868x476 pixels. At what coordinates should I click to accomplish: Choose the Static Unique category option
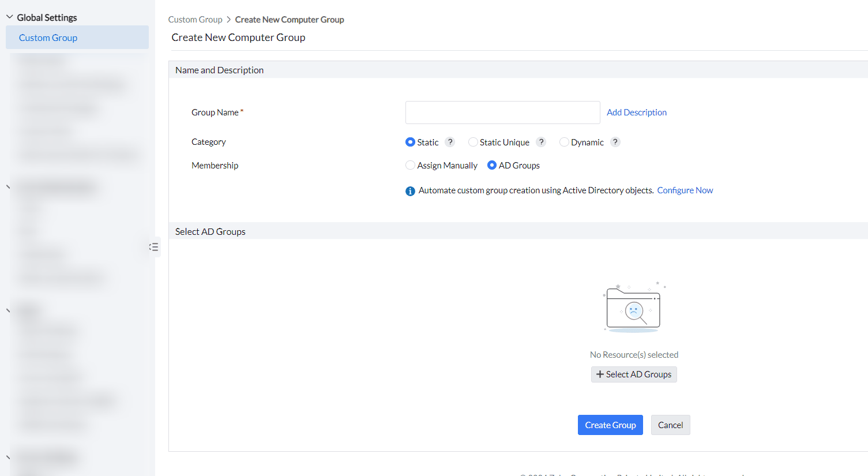473,142
